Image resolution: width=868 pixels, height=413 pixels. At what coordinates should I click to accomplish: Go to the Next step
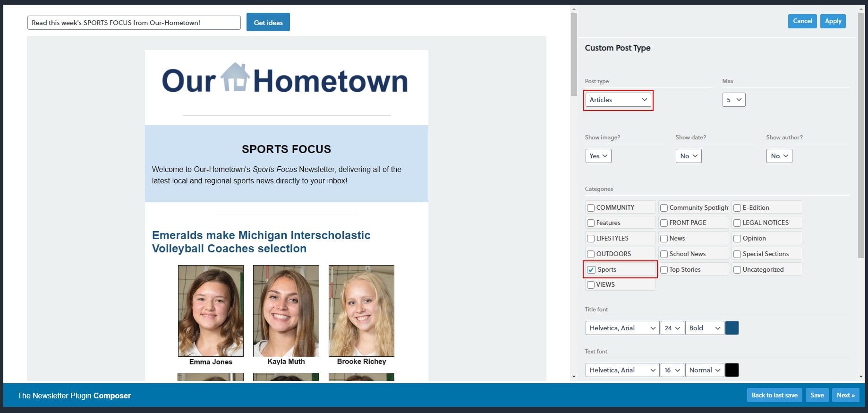[x=846, y=395]
